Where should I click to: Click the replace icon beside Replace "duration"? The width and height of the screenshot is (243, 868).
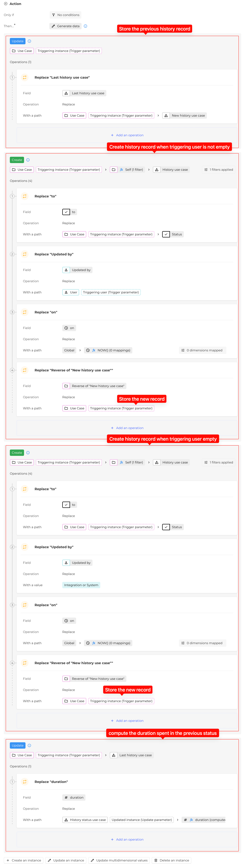point(25,782)
